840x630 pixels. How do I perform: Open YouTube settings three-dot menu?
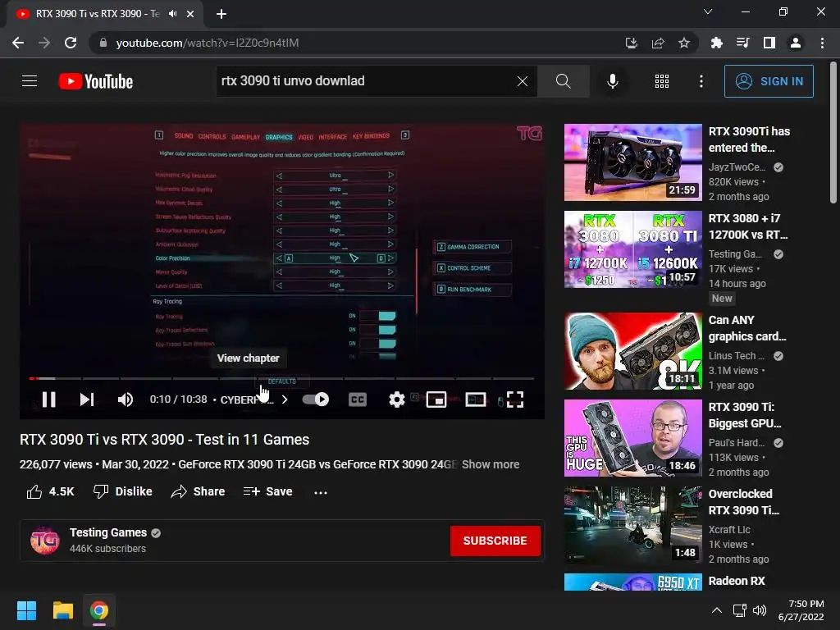701,81
